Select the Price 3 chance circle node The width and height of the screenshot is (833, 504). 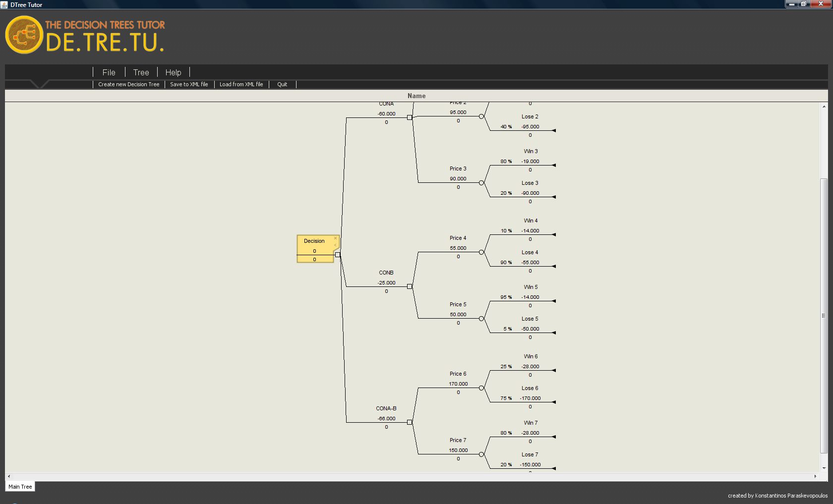(x=481, y=183)
